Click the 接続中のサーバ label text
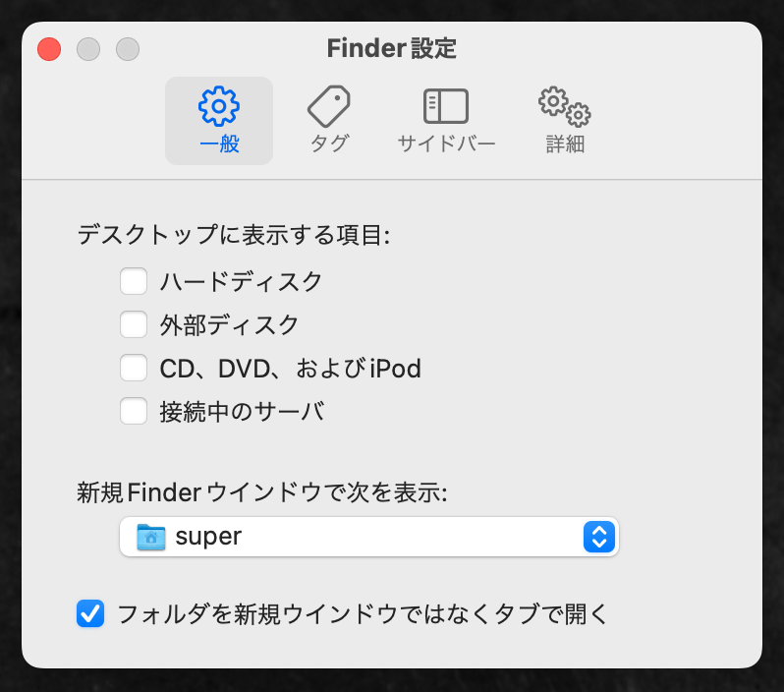This screenshot has height=692, width=784. coord(241,411)
